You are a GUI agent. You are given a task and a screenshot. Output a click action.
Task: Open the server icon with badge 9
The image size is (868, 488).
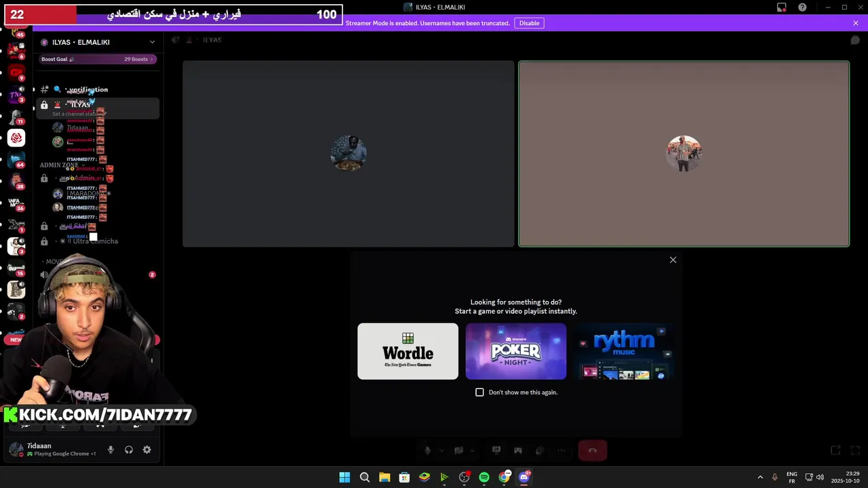[16, 73]
